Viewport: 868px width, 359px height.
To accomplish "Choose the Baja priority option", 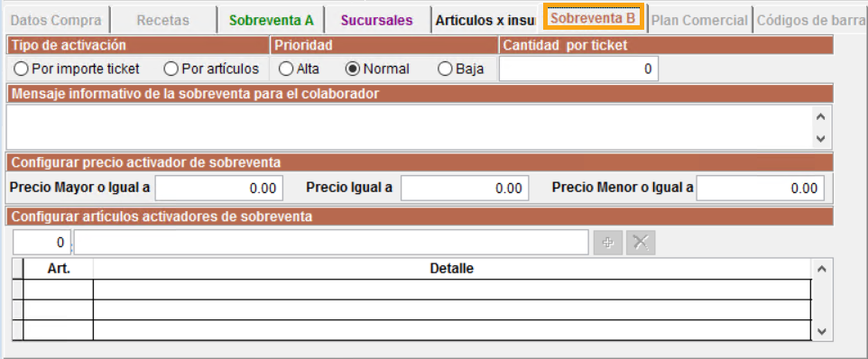I will (x=461, y=69).
